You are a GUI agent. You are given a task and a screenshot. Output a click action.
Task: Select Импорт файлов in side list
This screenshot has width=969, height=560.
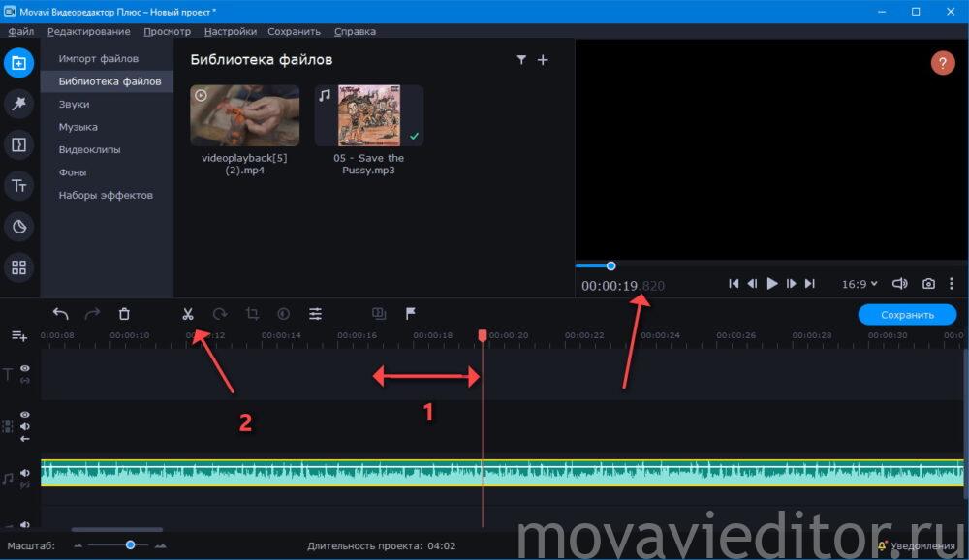point(99,59)
